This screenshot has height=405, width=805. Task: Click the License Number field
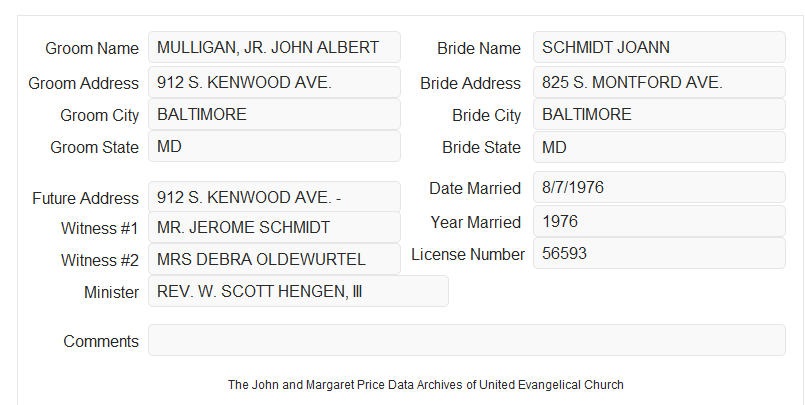pos(659,253)
